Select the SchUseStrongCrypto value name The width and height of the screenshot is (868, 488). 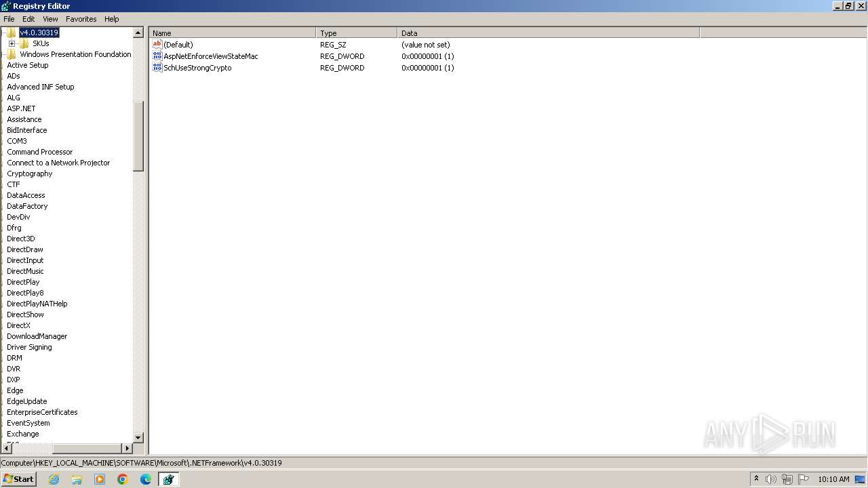[197, 68]
